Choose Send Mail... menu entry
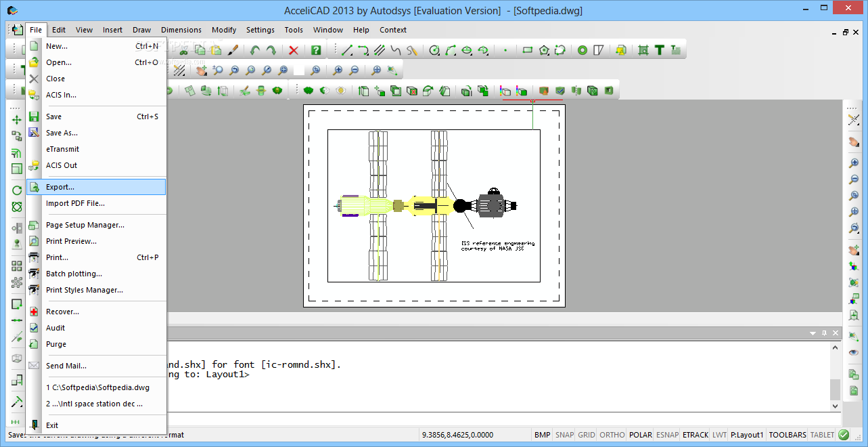The width and height of the screenshot is (868, 447). point(96,366)
